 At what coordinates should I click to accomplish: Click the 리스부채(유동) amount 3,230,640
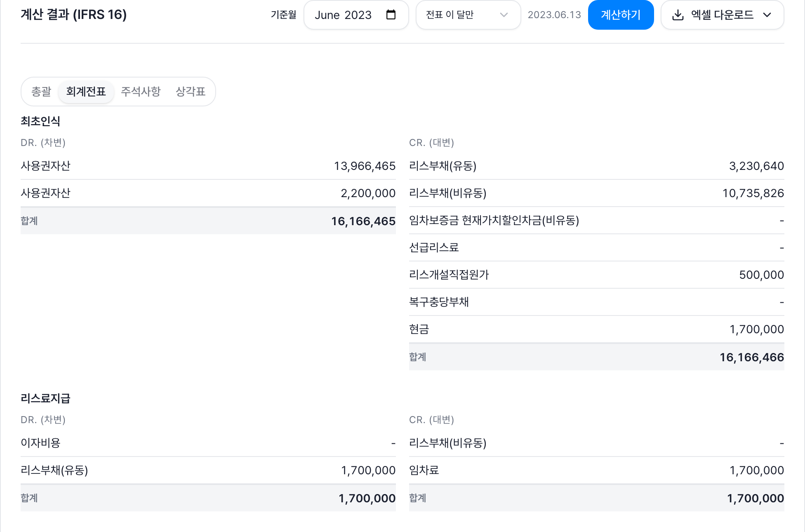coord(756,166)
